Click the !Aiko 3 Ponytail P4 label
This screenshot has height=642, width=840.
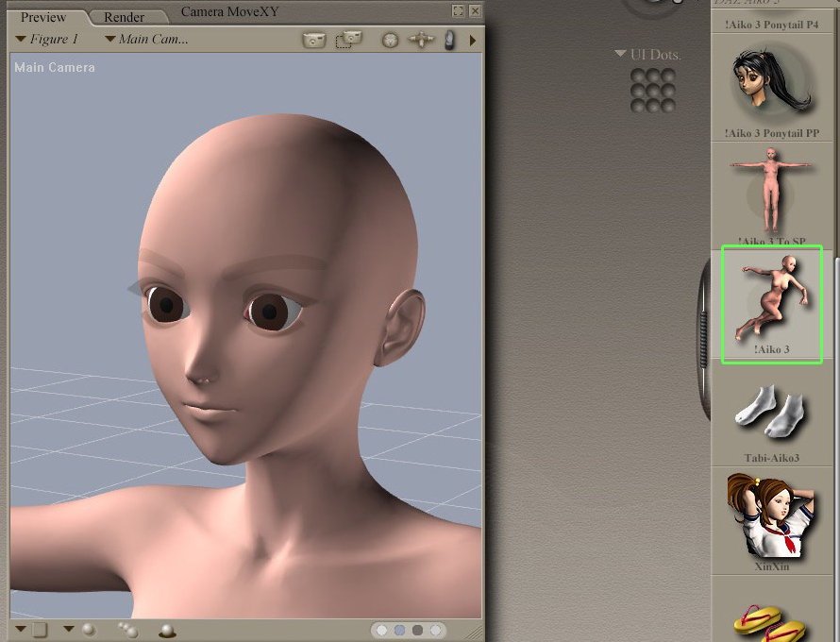(771, 25)
